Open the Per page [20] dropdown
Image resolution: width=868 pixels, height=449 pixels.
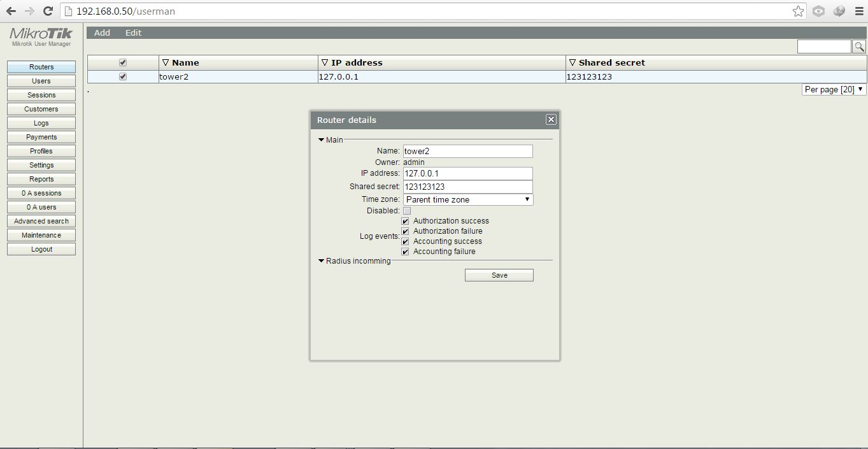coord(834,89)
